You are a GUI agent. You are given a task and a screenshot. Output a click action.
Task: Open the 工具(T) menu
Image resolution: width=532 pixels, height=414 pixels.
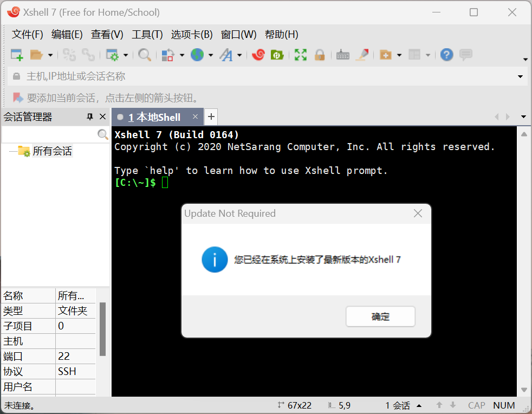click(x=146, y=34)
